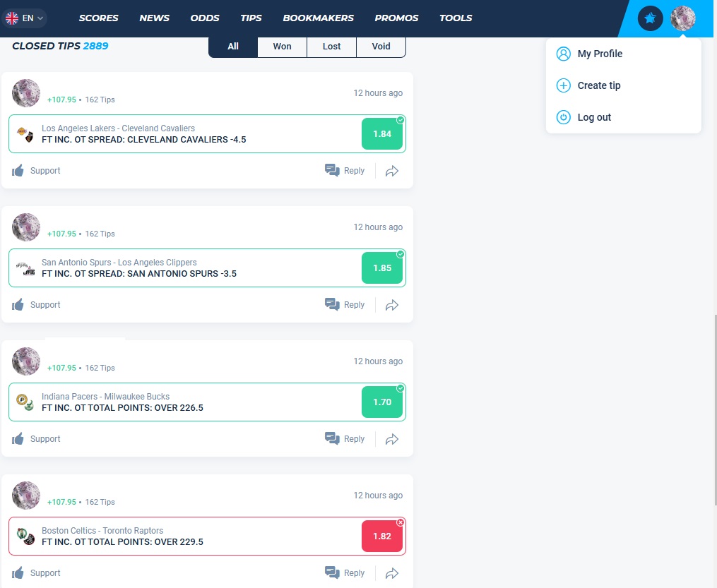Go to the SCORES navigation tab
The image size is (717, 588).
[x=98, y=18]
